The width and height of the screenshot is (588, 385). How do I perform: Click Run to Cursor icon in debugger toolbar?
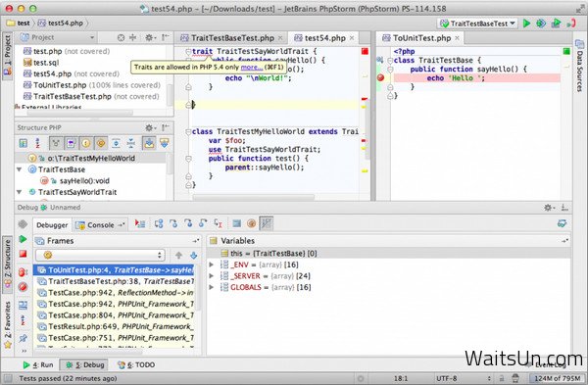tap(219, 223)
